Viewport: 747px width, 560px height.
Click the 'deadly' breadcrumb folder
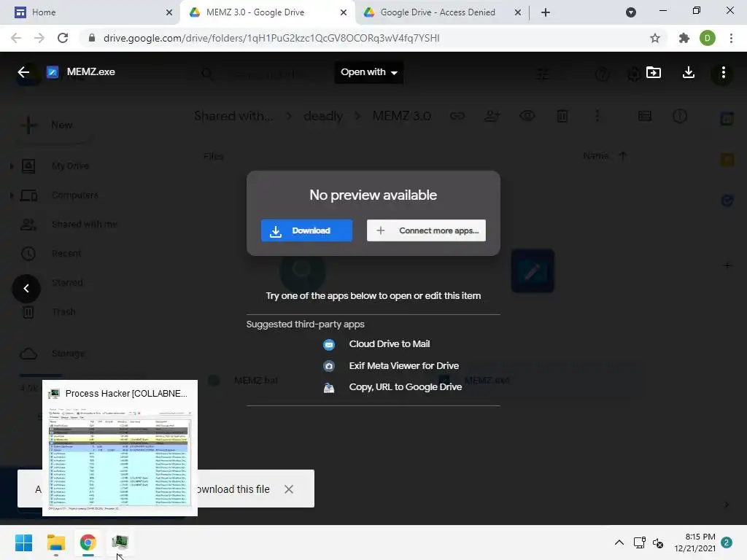click(323, 116)
